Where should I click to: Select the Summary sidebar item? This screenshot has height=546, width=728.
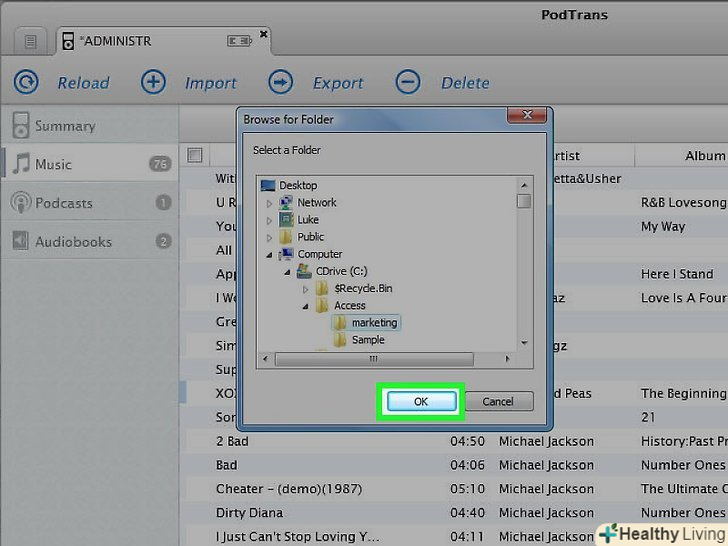89,125
